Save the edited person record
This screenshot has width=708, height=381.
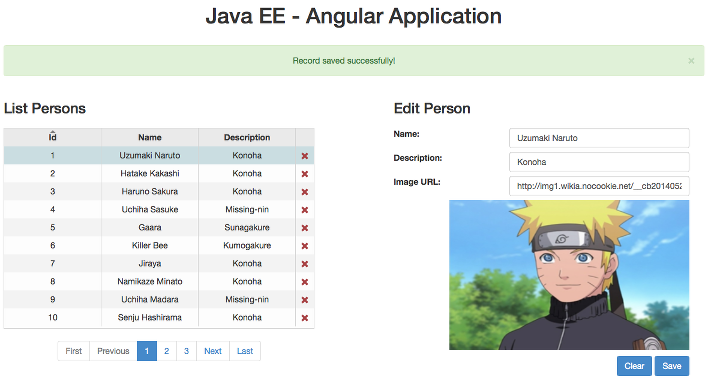coord(672,366)
